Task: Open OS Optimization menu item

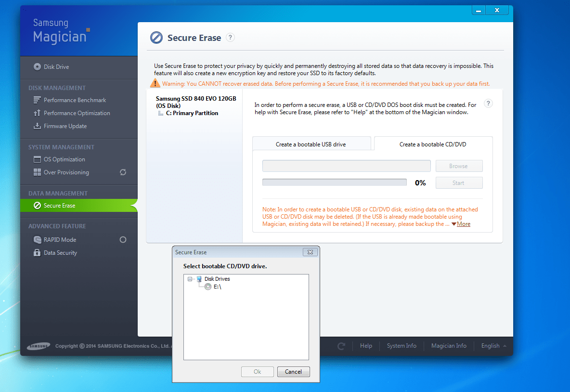Action: pyautogui.click(x=65, y=159)
